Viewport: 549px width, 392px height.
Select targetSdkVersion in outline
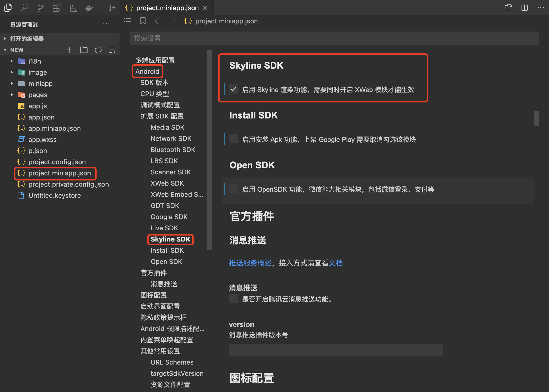tap(177, 373)
